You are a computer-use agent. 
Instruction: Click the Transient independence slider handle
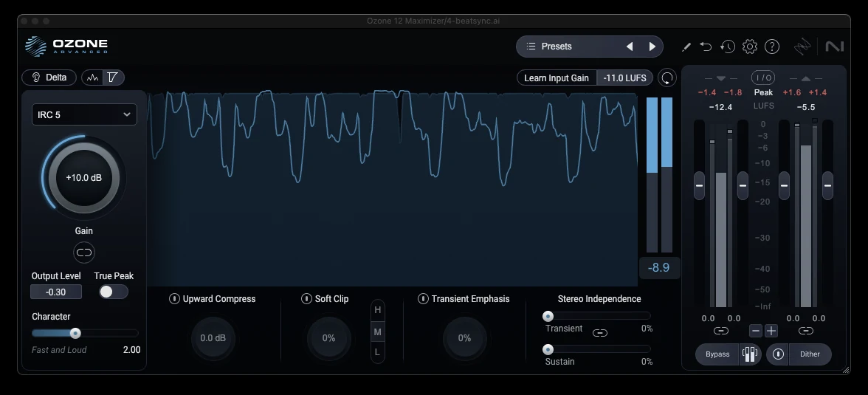point(548,316)
